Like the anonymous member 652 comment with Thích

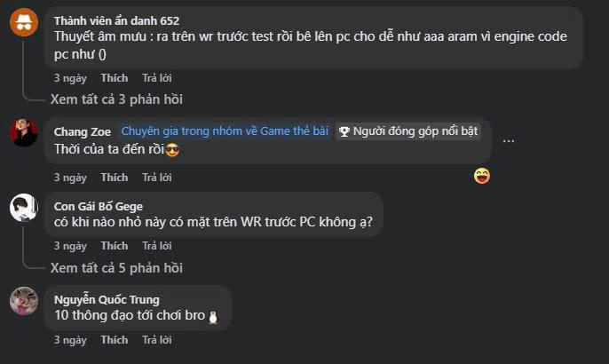point(115,78)
